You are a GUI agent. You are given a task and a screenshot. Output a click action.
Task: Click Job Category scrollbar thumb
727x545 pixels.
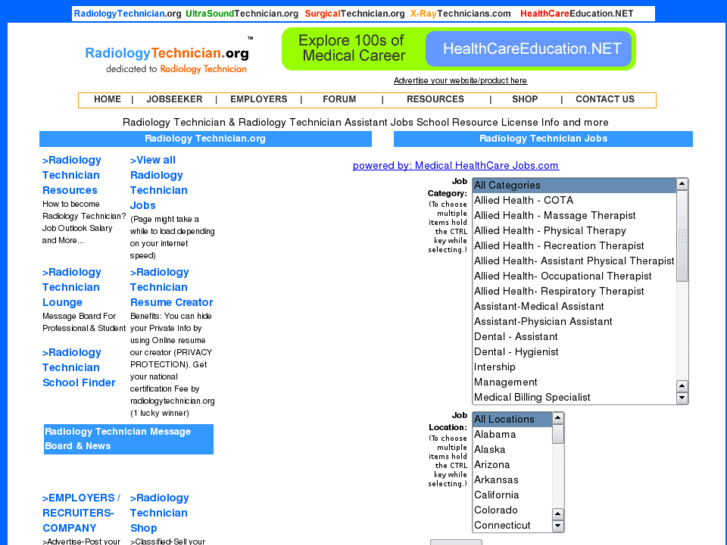click(682, 236)
